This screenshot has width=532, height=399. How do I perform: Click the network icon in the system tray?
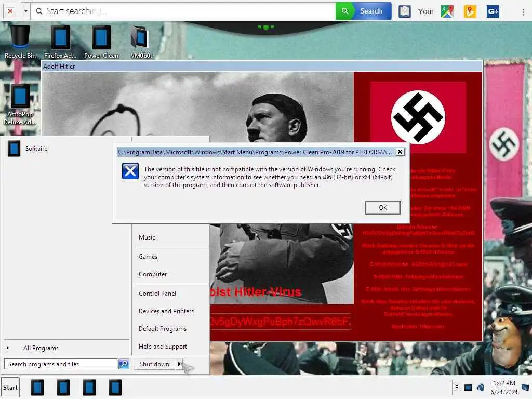468,388
